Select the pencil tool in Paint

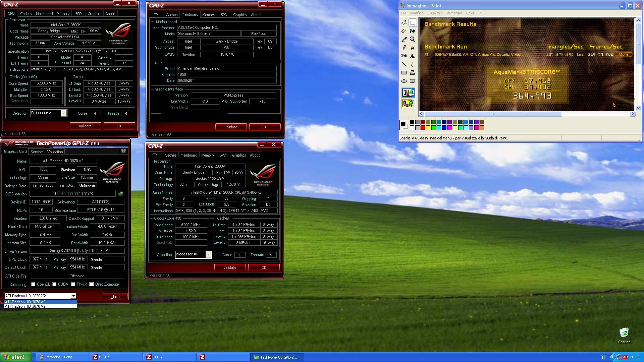(x=404, y=48)
